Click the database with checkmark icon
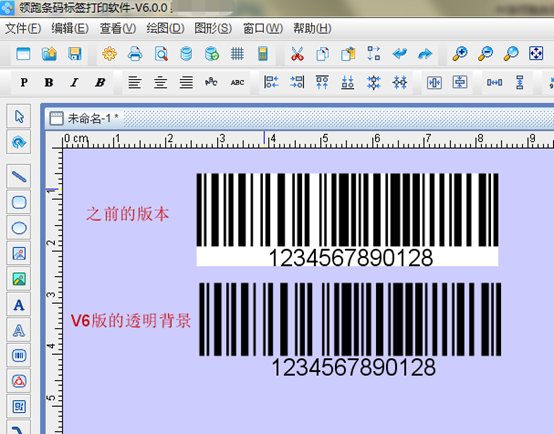Screen dimensions: 554x434 212,54
